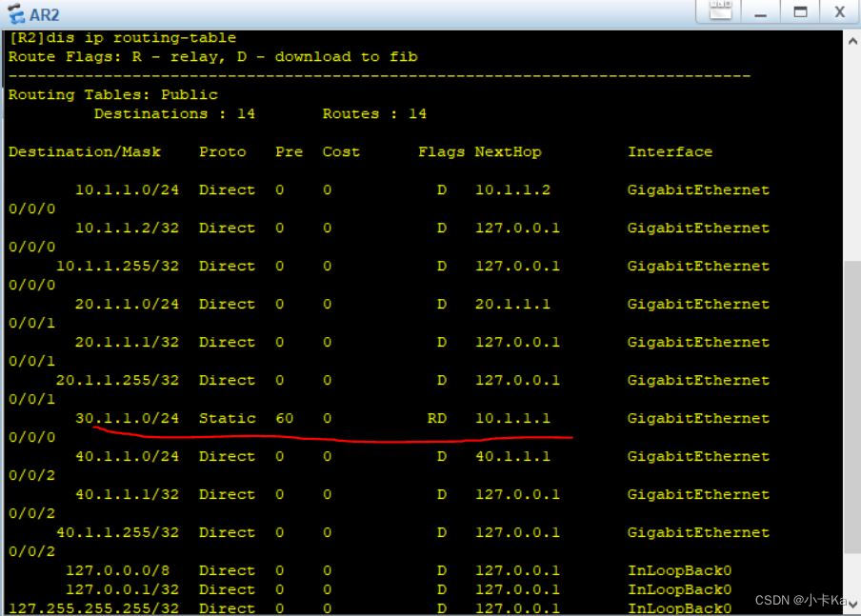This screenshot has height=616, width=861.
Task: Click the 'Routes : 14' value
Action: (374, 113)
